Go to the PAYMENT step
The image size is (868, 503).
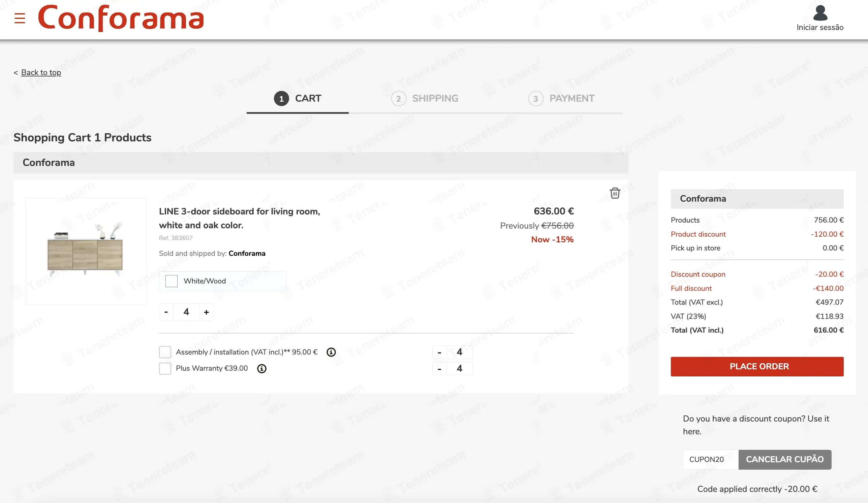(561, 99)
